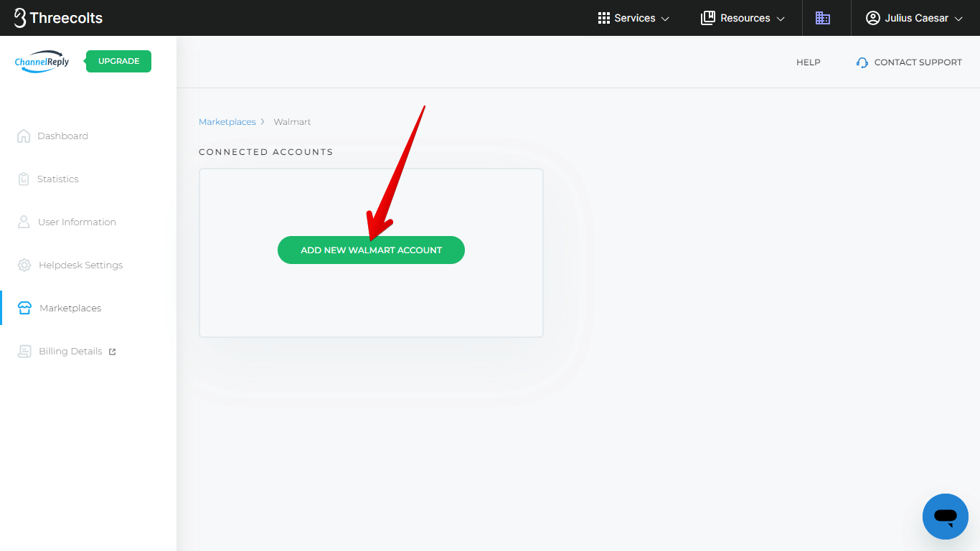Viewport: 980px width, 551px height.
Task: Open Billing Details page
Action: pyautogui.click(x=70, y=352)
